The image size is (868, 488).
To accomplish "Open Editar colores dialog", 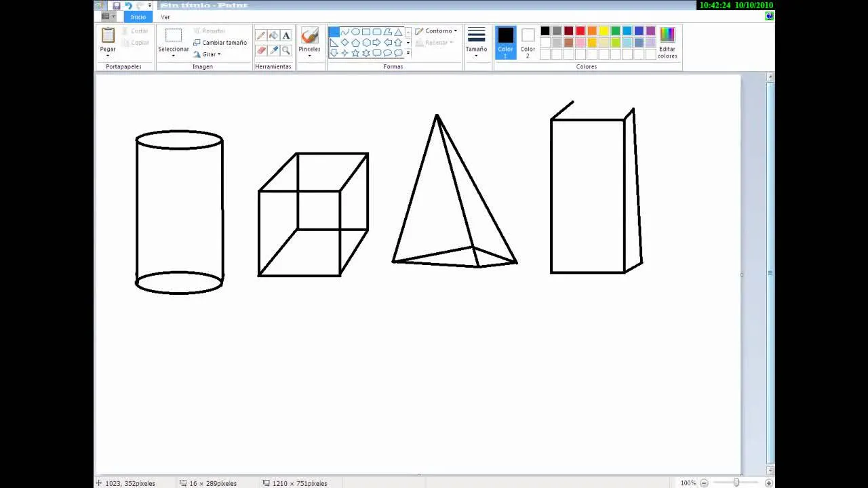I will [667, 42].
